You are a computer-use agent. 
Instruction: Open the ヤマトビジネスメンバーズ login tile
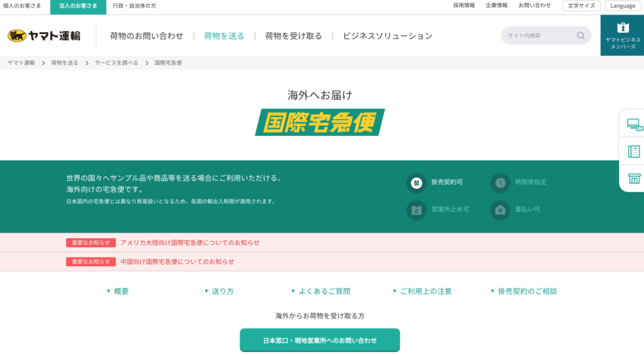[622, 35]
